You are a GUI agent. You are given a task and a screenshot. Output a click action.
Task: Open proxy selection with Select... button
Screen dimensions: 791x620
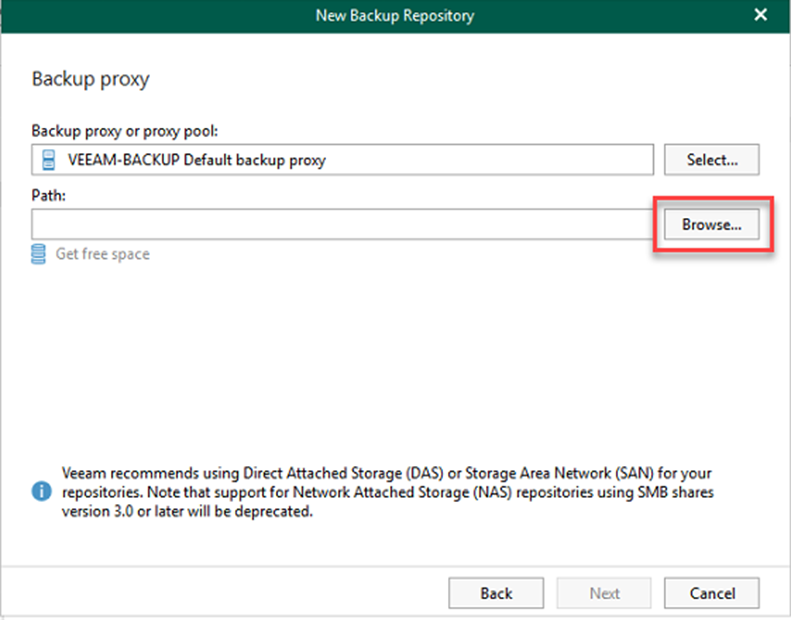click(x=711, y=159)
